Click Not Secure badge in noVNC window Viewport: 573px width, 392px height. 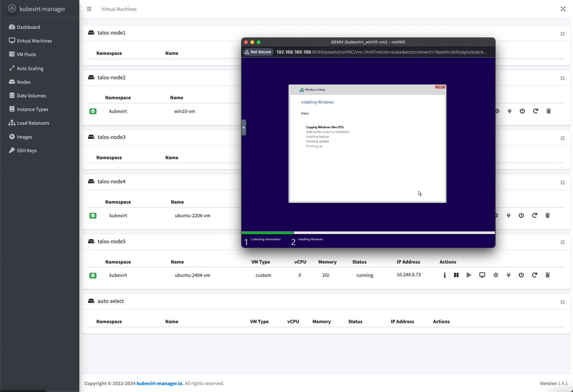[x=258, y=52]
